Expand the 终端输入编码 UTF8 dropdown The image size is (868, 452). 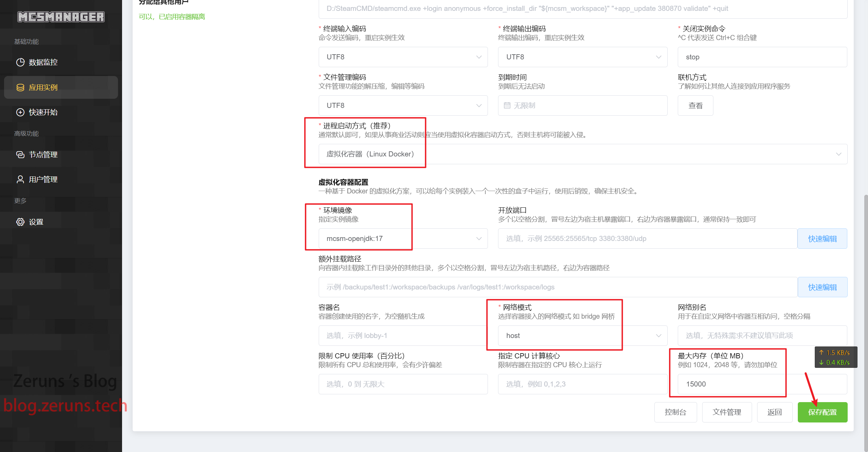403,57
